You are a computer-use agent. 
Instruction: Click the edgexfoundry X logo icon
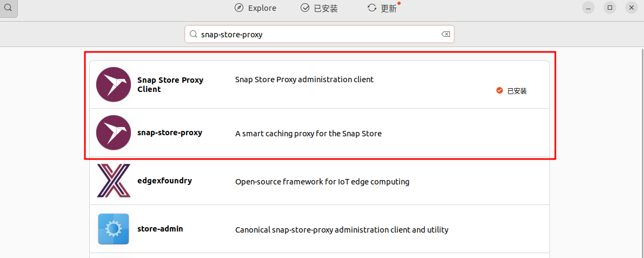coord(114,181)
